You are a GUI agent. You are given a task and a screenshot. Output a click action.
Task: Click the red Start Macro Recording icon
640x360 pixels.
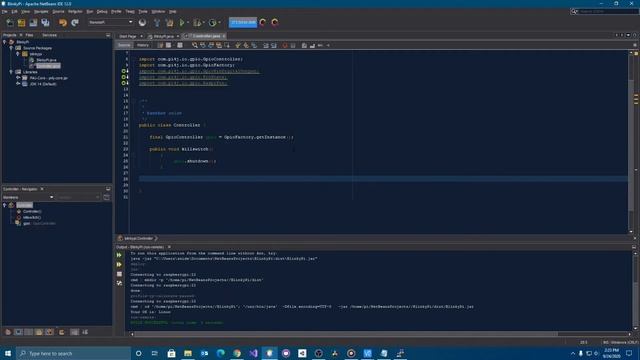[x=285, y=45]
